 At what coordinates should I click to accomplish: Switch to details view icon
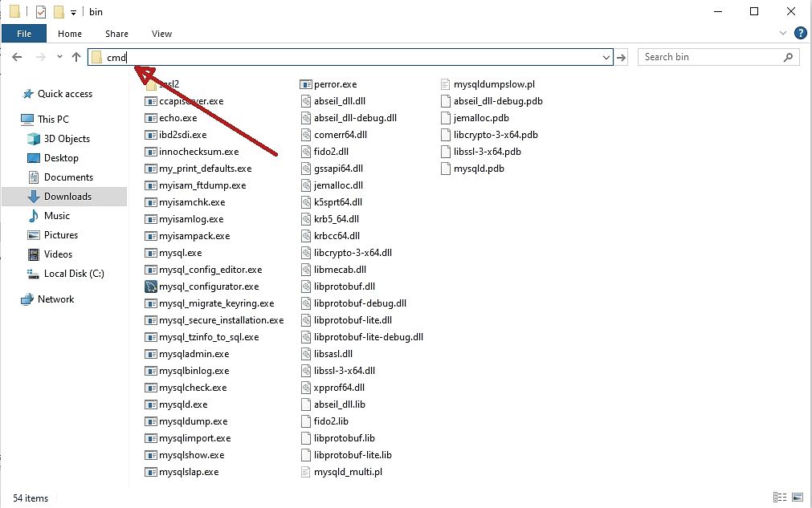point(779,497)
